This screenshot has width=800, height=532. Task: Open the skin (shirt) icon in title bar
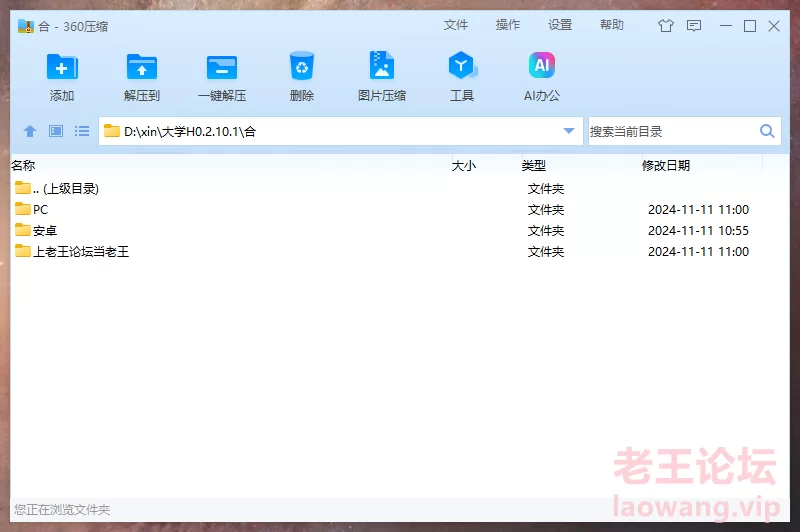click(665, 26)
